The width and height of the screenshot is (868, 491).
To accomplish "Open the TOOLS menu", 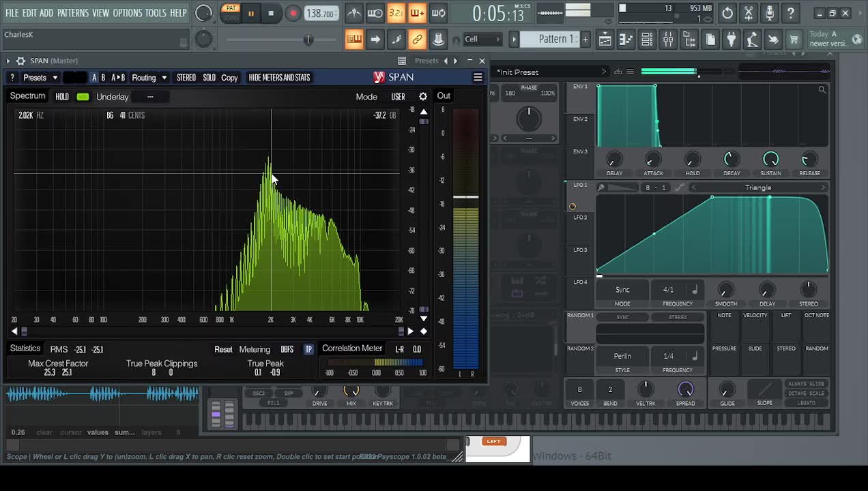I will tap(155, 13).
